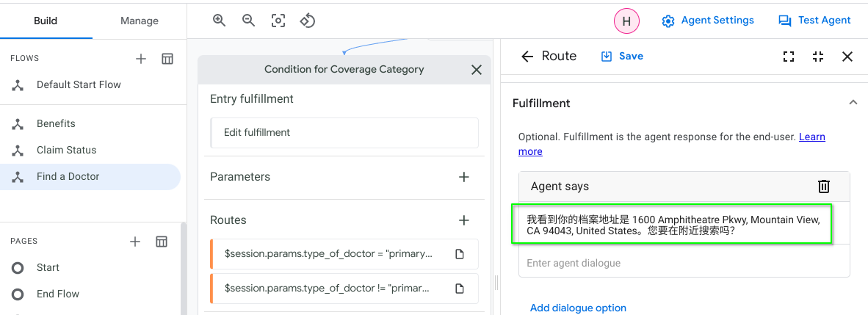Screen dimensions: 868x315
Task: Add a new parameter
Action: click(463, 177)
